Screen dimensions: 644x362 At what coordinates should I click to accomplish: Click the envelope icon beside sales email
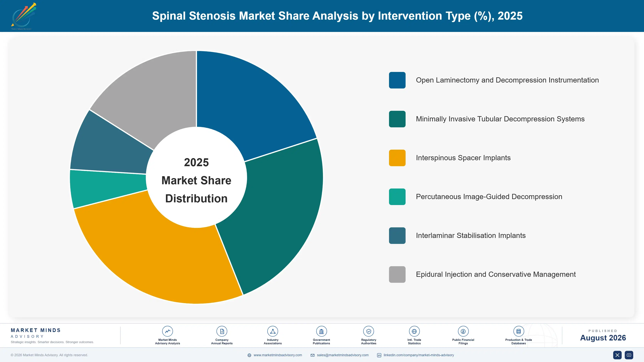(x=313, y=355)
